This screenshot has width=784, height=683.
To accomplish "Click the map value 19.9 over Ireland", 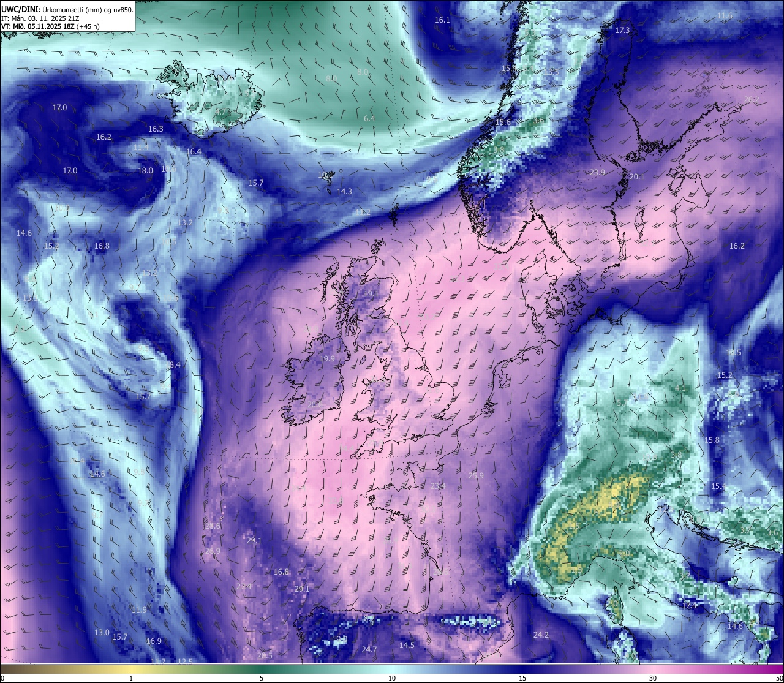I will [327, 359].
